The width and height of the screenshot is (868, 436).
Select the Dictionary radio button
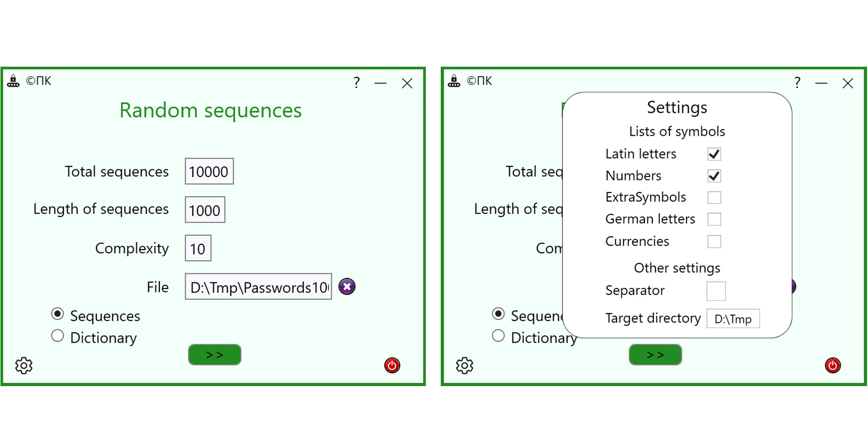57,335
